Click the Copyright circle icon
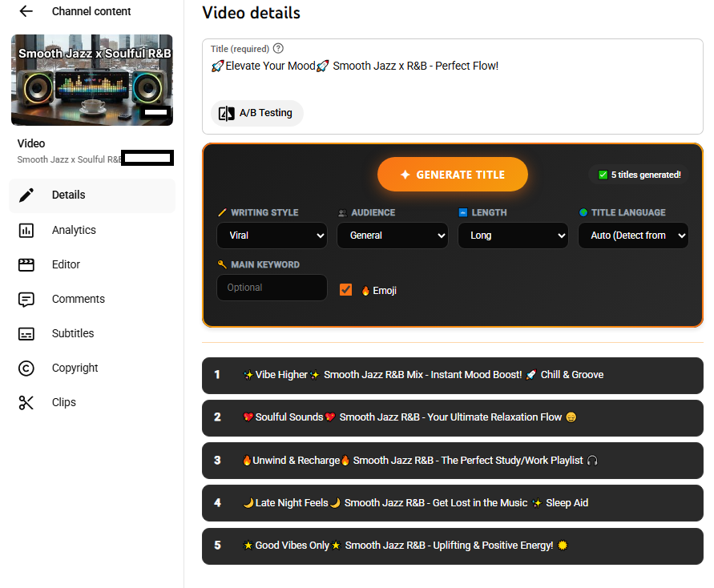 click(x=26, y=368)
